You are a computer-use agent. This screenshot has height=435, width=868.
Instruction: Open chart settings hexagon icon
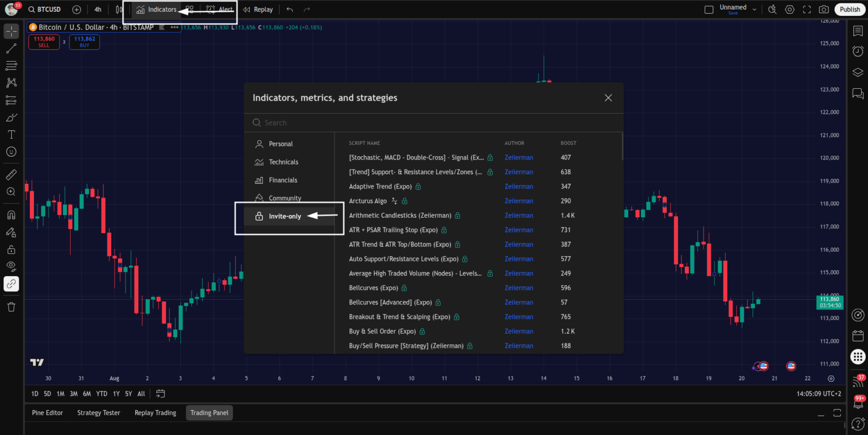[x=789, y=9]
